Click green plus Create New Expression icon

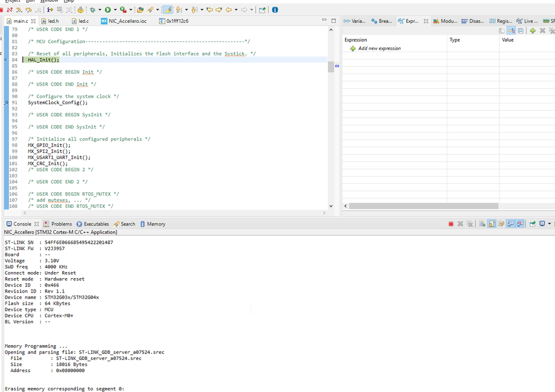[x=532, y=31]
